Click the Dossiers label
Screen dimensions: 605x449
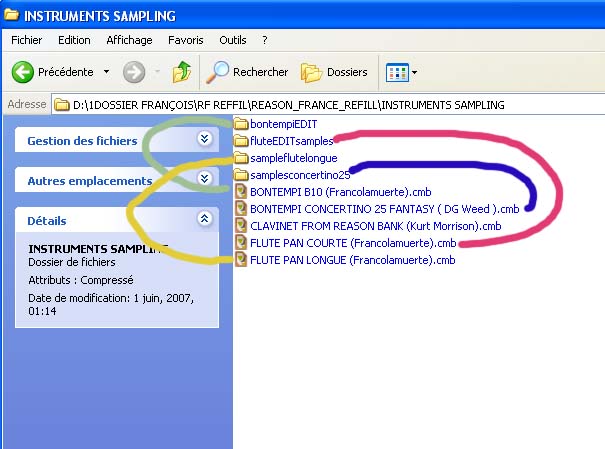click(x=347, y=72)
